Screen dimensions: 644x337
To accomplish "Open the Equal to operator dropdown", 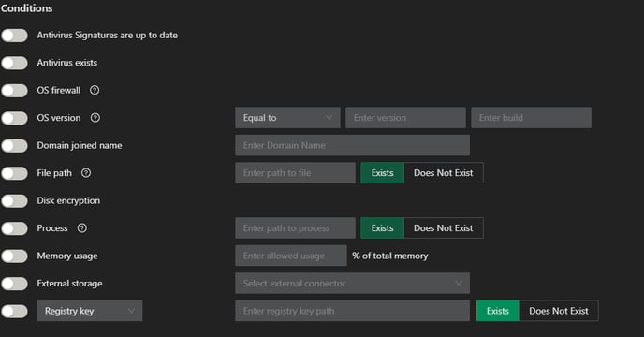I will [x=287, y=118].
